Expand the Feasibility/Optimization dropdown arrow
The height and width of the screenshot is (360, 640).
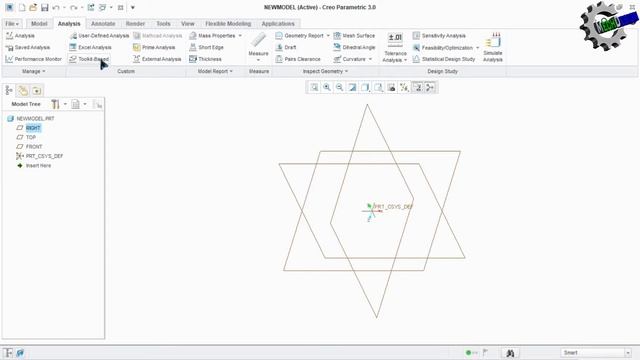tap(477, 48)
